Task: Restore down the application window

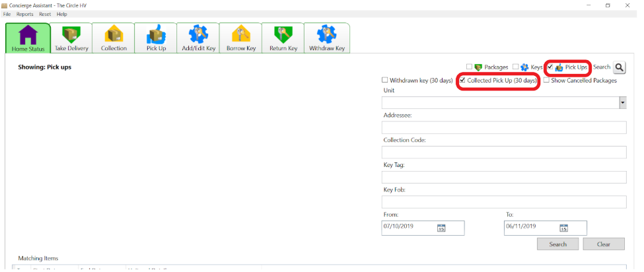Action: click(608, 5)
